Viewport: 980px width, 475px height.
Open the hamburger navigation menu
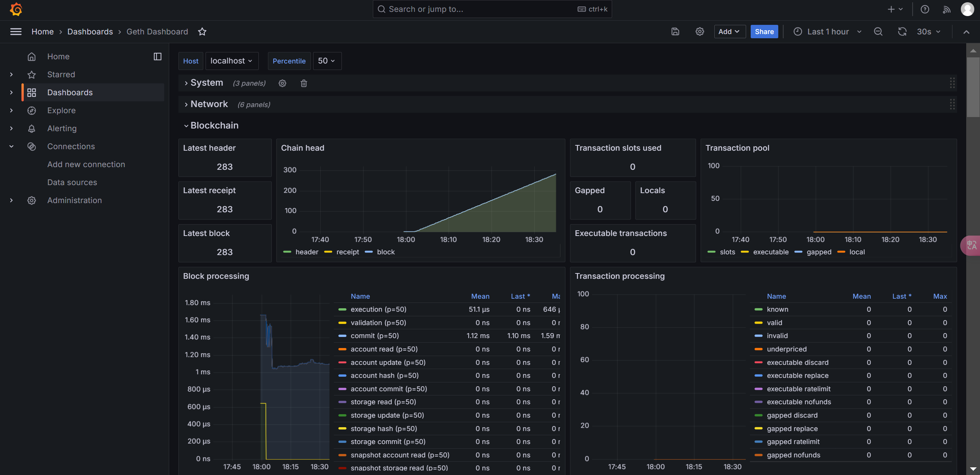tap(16, 32)
